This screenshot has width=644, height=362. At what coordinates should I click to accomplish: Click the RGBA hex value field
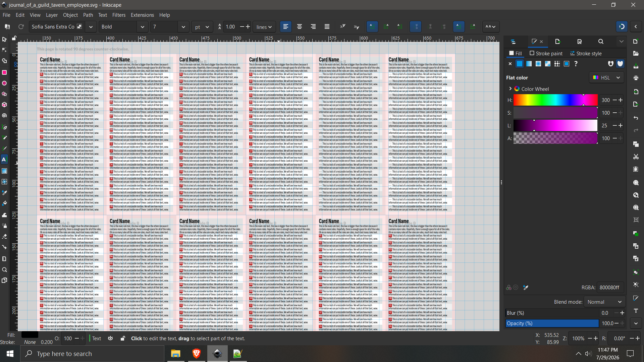[x=610, y=288]
